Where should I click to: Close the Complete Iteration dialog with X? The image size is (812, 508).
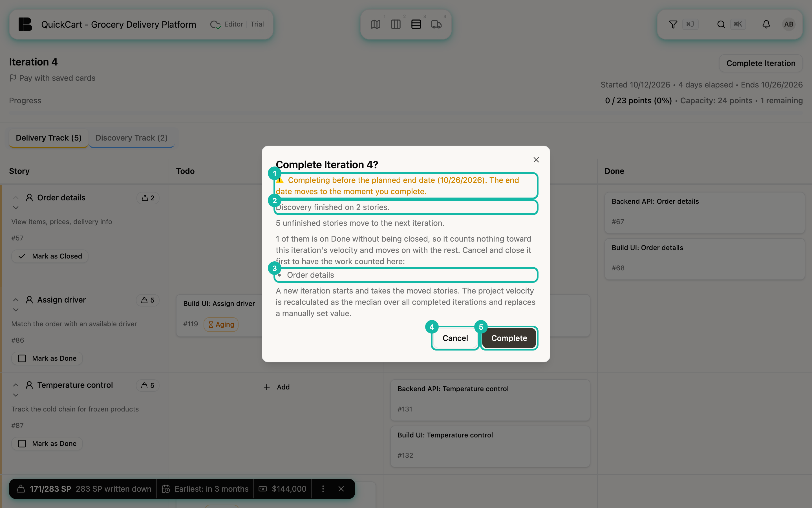536,159
